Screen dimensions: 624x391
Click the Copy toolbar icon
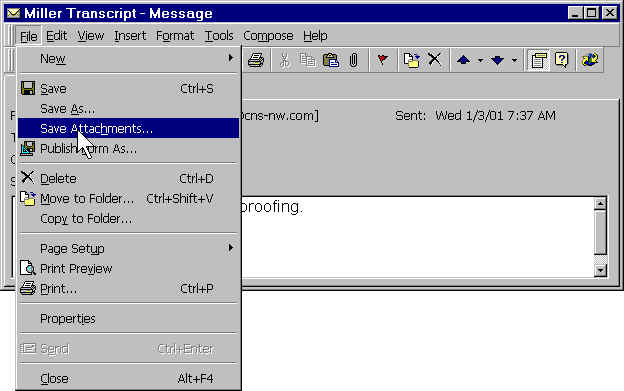point(307,60)
